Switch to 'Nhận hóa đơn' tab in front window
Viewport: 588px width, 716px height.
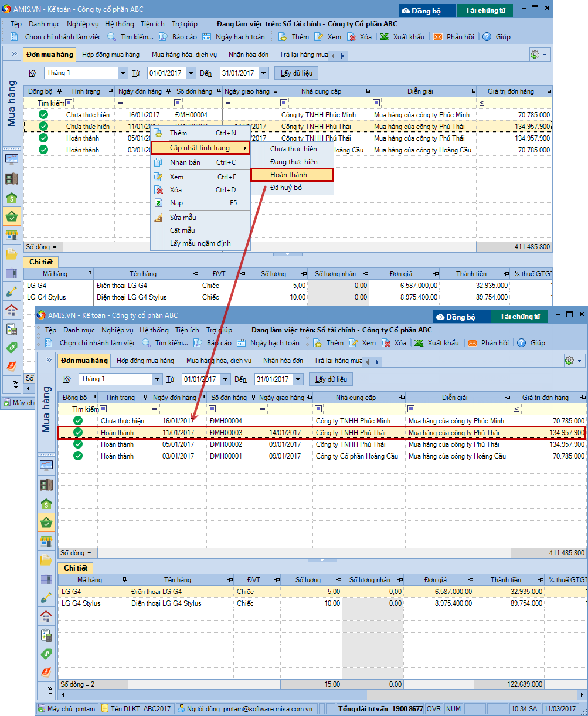click(283, 361)
